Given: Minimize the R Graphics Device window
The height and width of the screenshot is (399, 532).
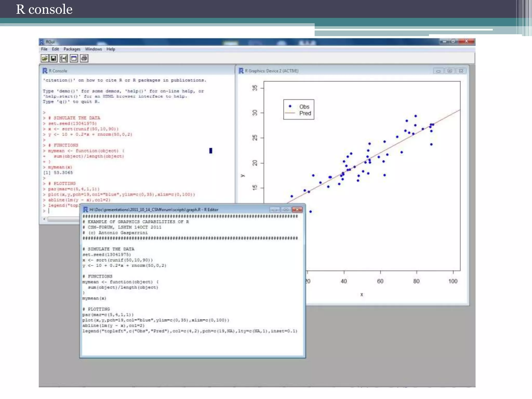Looking at the screenshot, I should point(438,71).
